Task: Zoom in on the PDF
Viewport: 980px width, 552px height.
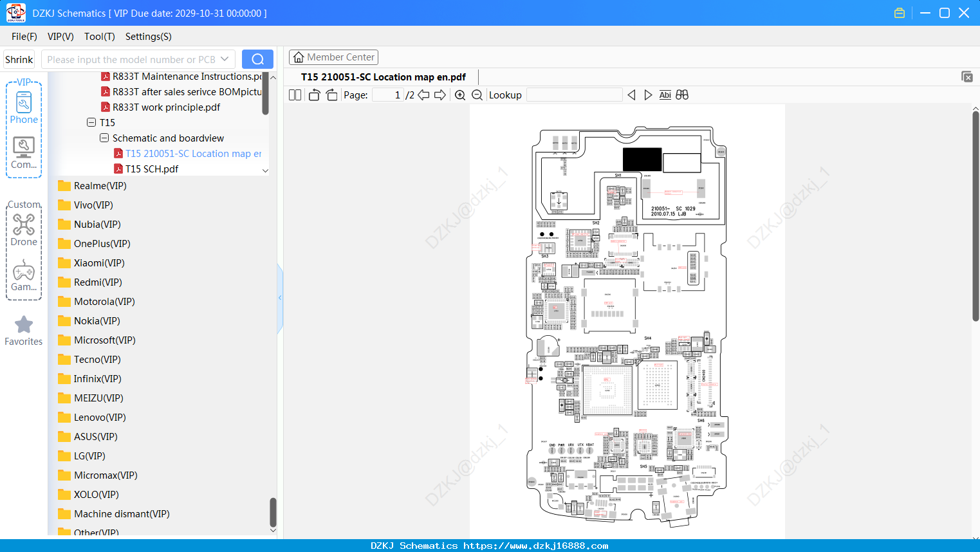Action: [x=460, y=95]
